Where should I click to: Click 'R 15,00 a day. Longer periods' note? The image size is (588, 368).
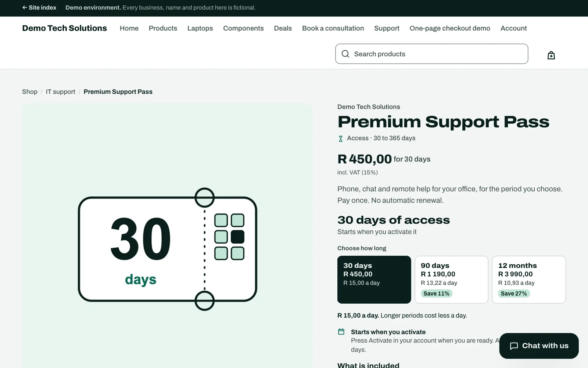point(402,315)
